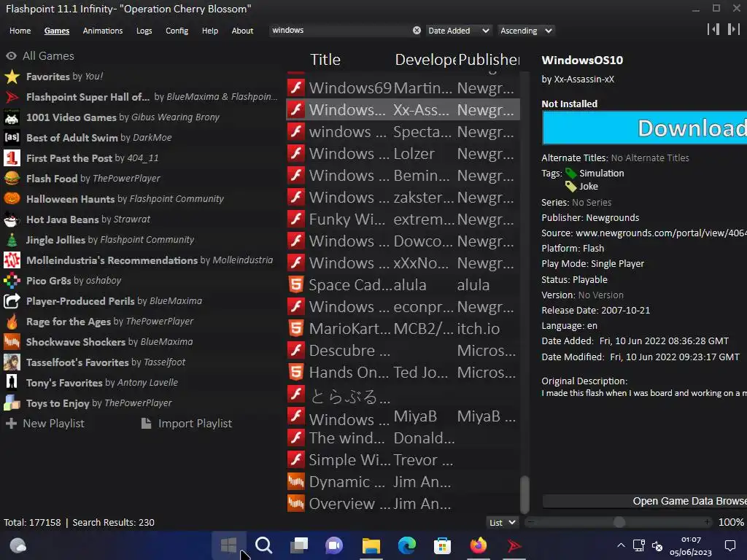Open Player-Produced Perils playlist icon
Screen dimensions: 747x560
point(12,301)
